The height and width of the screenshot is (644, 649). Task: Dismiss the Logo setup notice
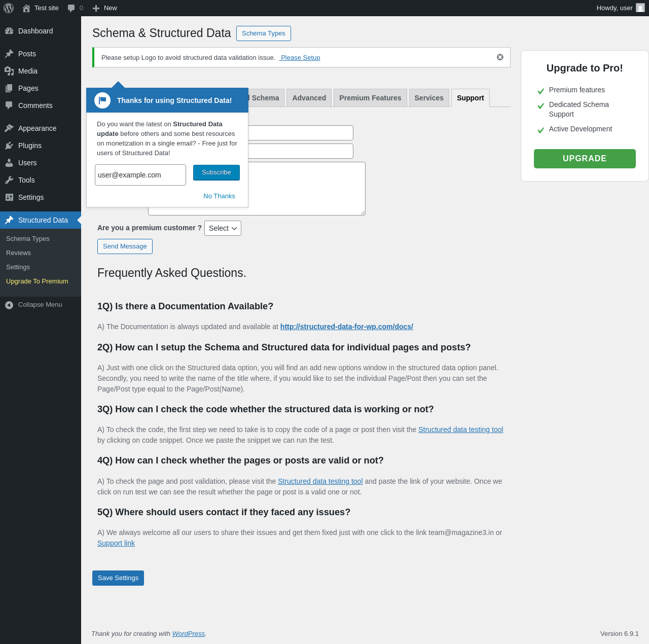pyautogui.click(x=500, y=57)
